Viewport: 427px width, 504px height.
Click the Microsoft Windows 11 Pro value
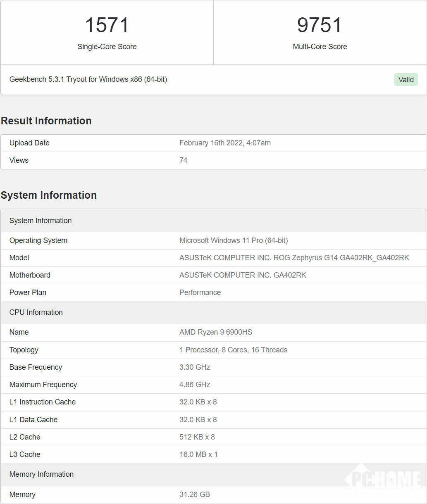(234, 240)
